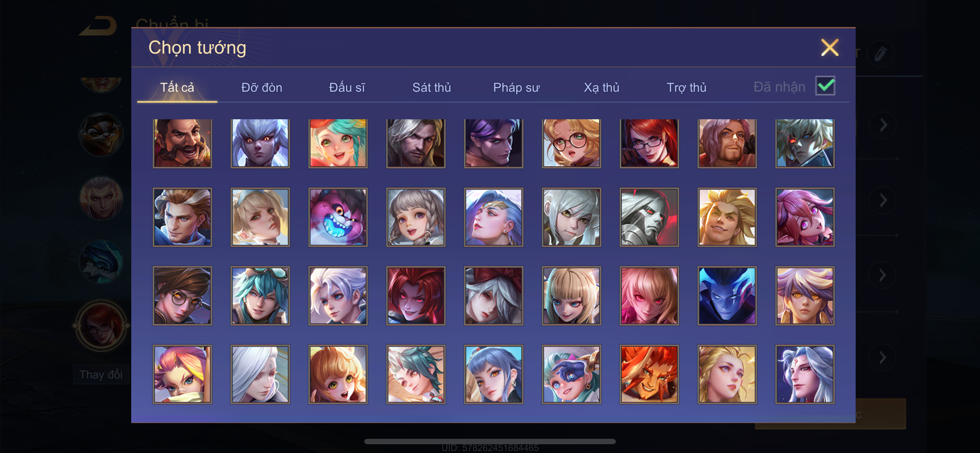Filter heroes by 'Sát thủ'

point(431,87)
